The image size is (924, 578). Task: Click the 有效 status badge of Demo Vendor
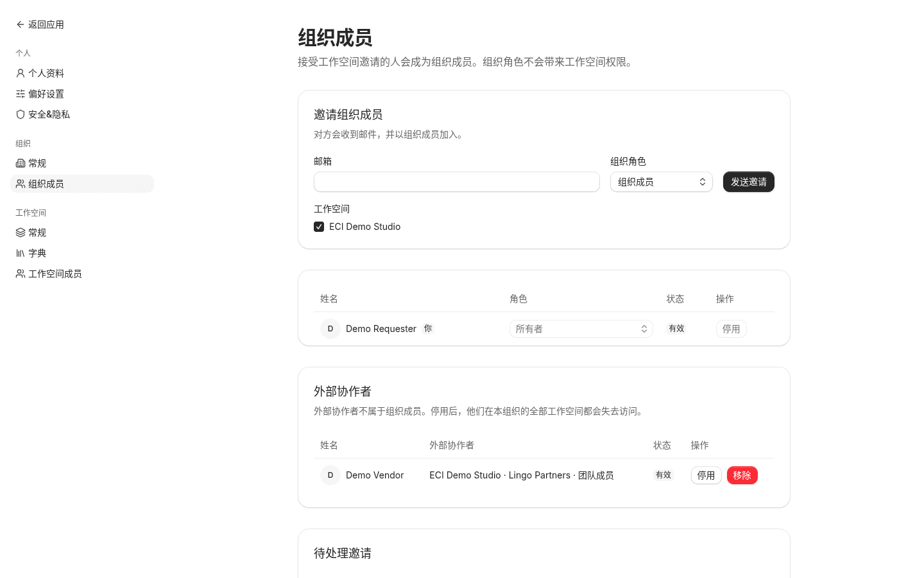(663, 475)
